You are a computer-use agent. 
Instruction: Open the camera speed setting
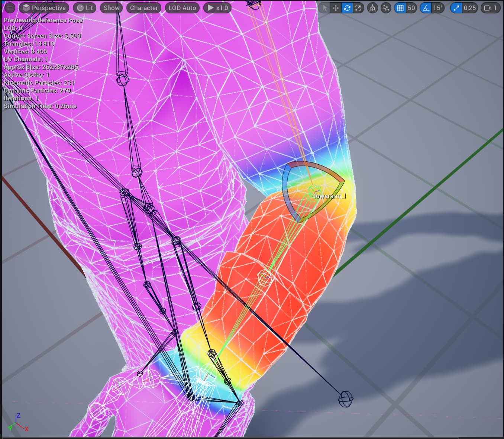click(490, 8)
